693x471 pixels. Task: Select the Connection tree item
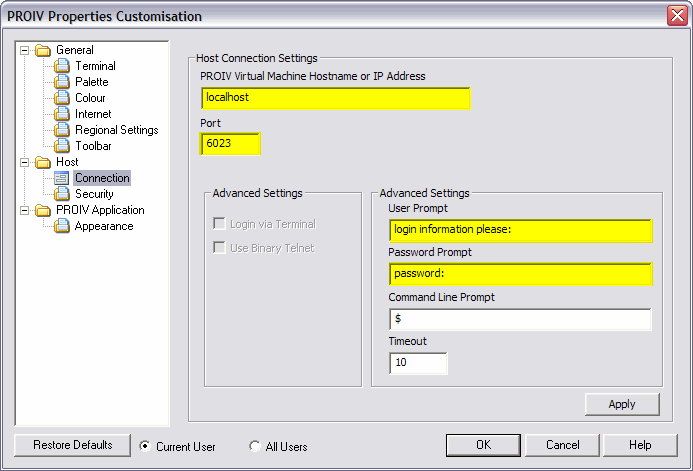tap(102, 178)
